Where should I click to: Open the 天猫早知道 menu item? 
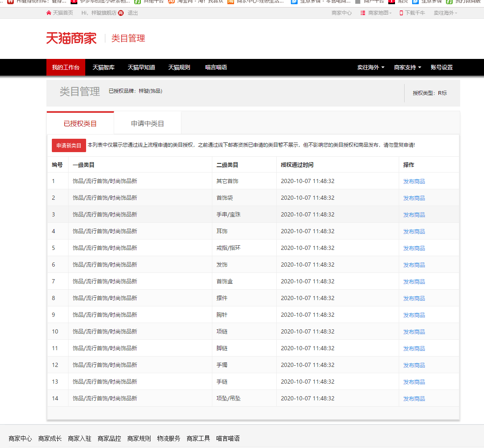[141, 67]
